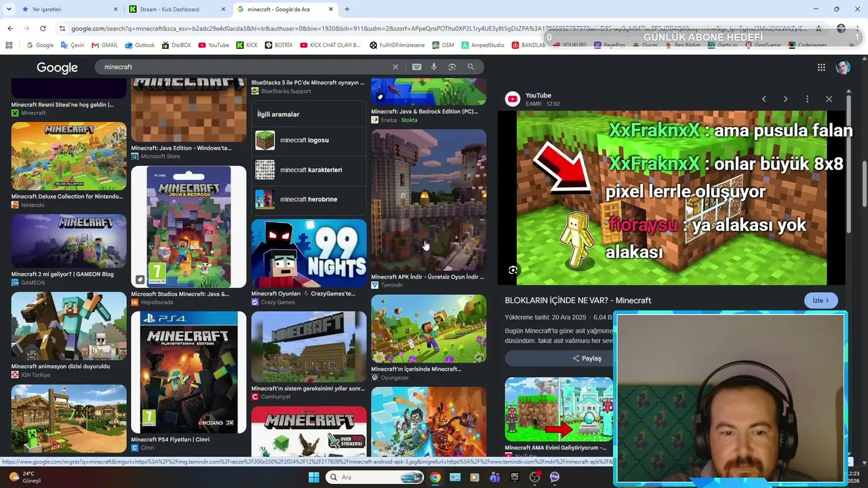Open Chrome from the taskbar

(435, 477)
